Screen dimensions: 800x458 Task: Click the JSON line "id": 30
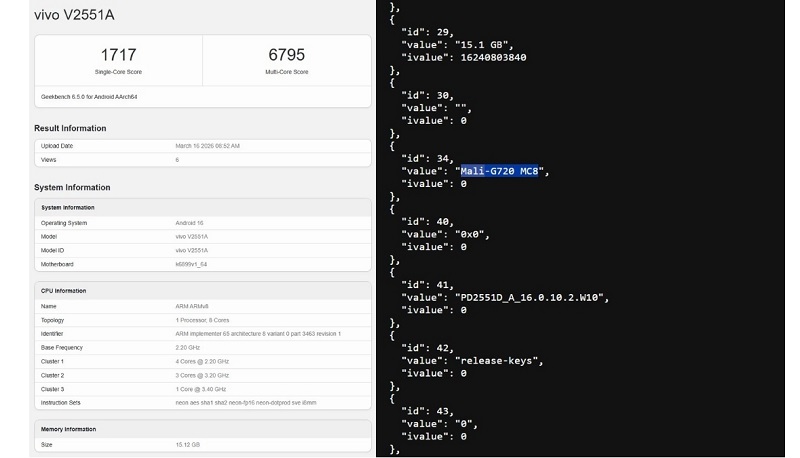pyautogui.click(x=427, y=95)
